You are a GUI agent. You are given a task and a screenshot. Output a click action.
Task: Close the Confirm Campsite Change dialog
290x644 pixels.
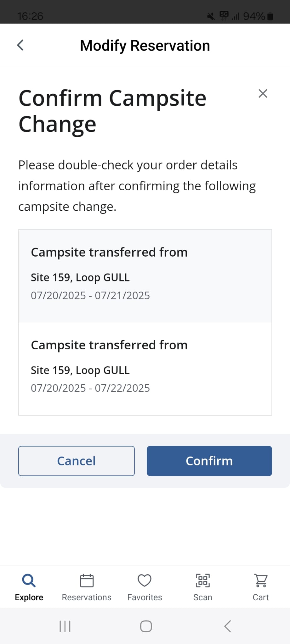tap(263, 93)
